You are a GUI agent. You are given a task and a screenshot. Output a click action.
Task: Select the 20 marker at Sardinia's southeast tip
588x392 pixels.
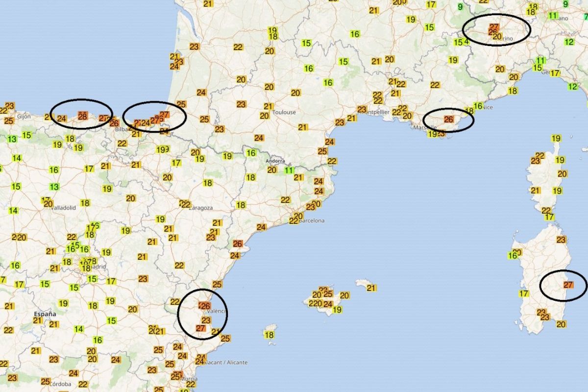tap(562, 324)
